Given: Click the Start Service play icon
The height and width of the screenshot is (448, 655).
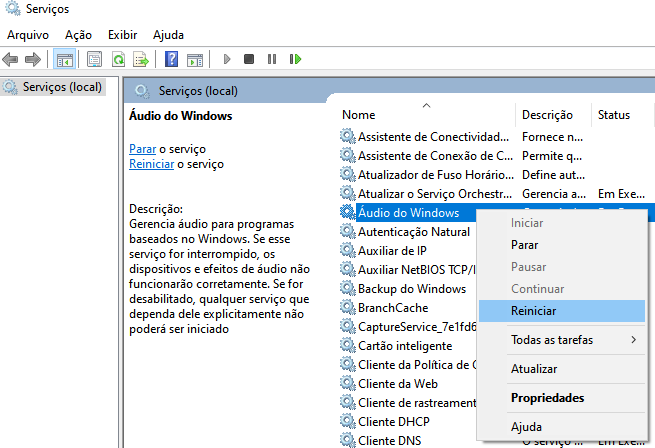Looking at the screenshot, I should pos(227,59).
